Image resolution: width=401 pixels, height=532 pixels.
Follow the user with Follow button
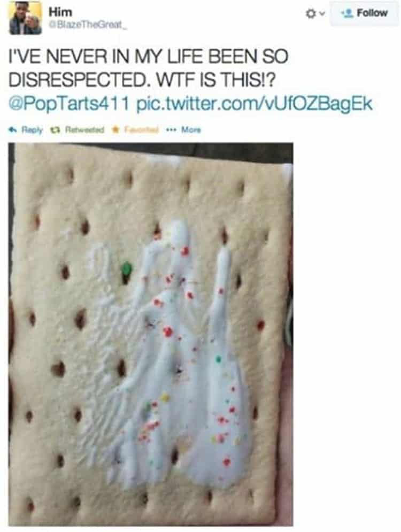(364, 13)
